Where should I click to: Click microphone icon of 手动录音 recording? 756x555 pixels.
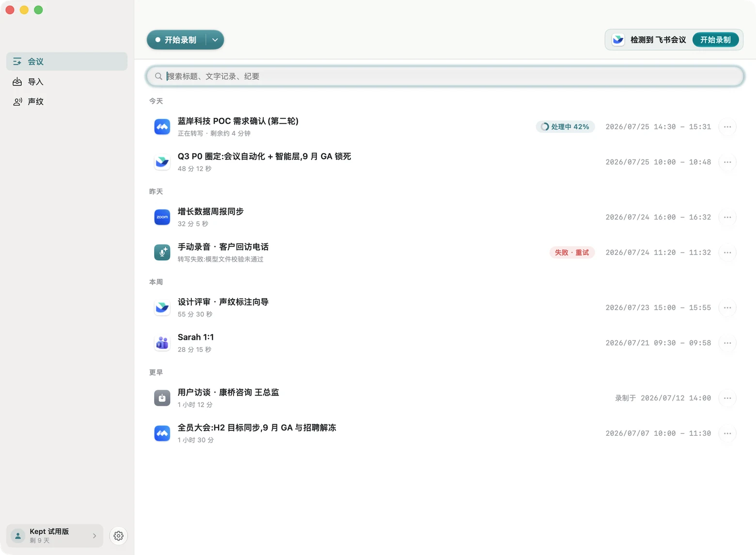click(162, 253)
